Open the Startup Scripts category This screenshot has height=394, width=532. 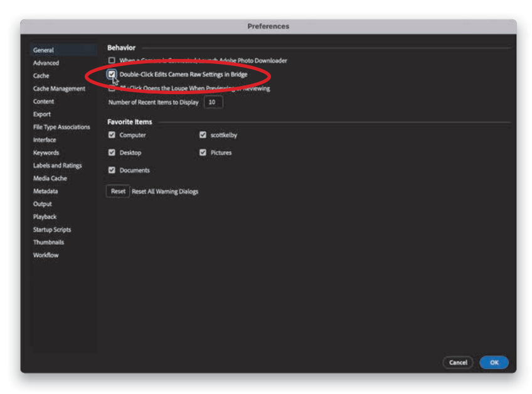(x=52, y=230)
